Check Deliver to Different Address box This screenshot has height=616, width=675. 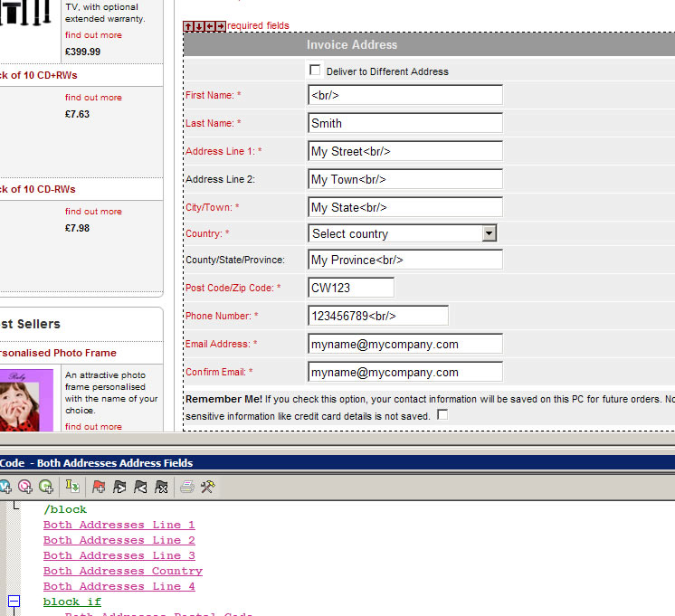(315, 70)
